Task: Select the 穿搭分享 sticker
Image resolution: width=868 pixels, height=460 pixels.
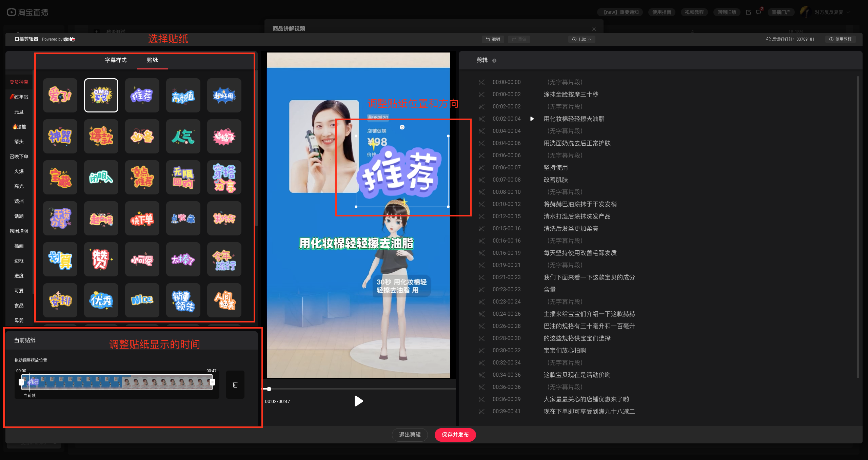Action: [x=224, y=177]
